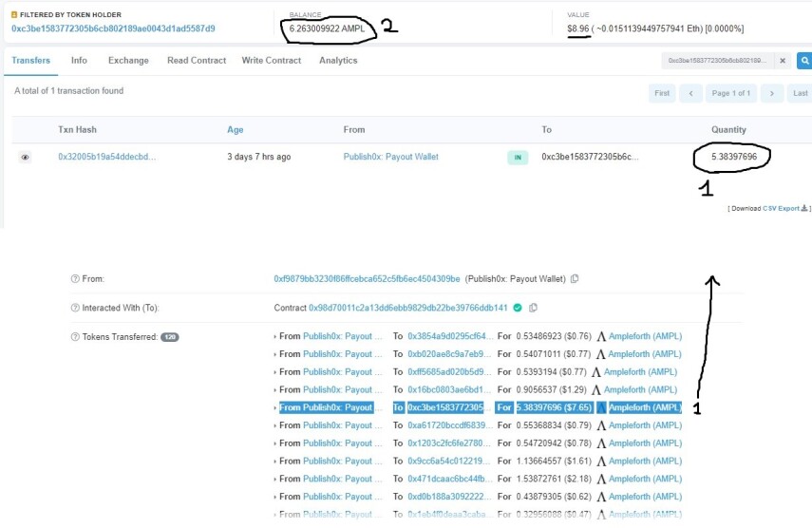Open Ampleforth (AMPL) link in 0.9056537 row
This screenshot has height=528, width=812.
641,389
